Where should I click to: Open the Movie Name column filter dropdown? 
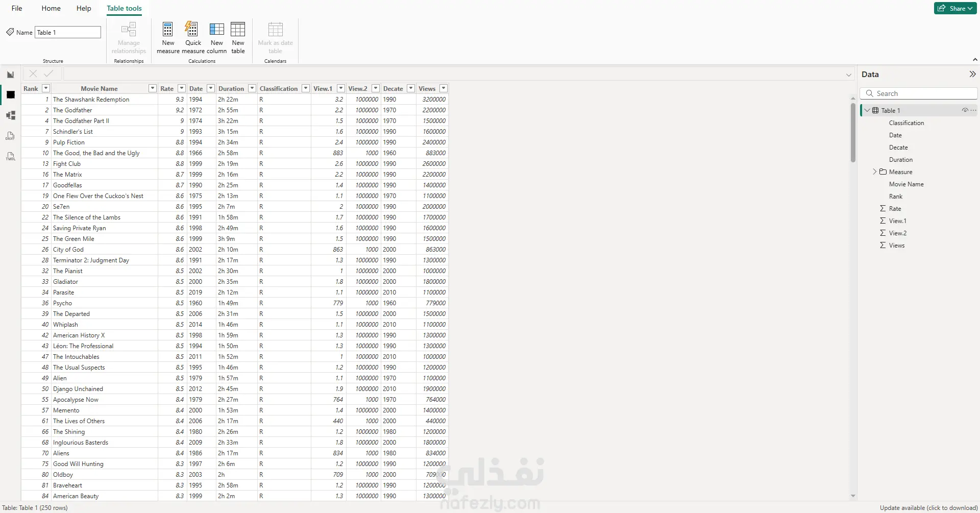click(152, 88)
